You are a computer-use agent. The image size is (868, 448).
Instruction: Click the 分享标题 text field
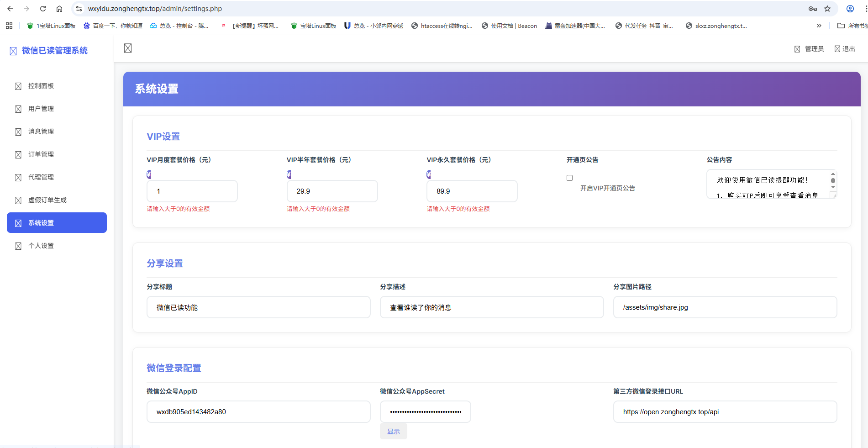258,307
